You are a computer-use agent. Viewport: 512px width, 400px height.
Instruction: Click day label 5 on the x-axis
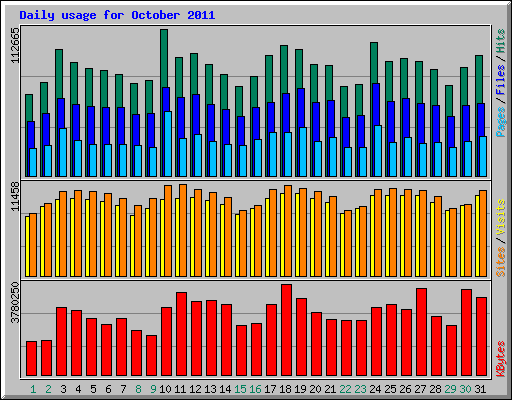click(93, 389)
